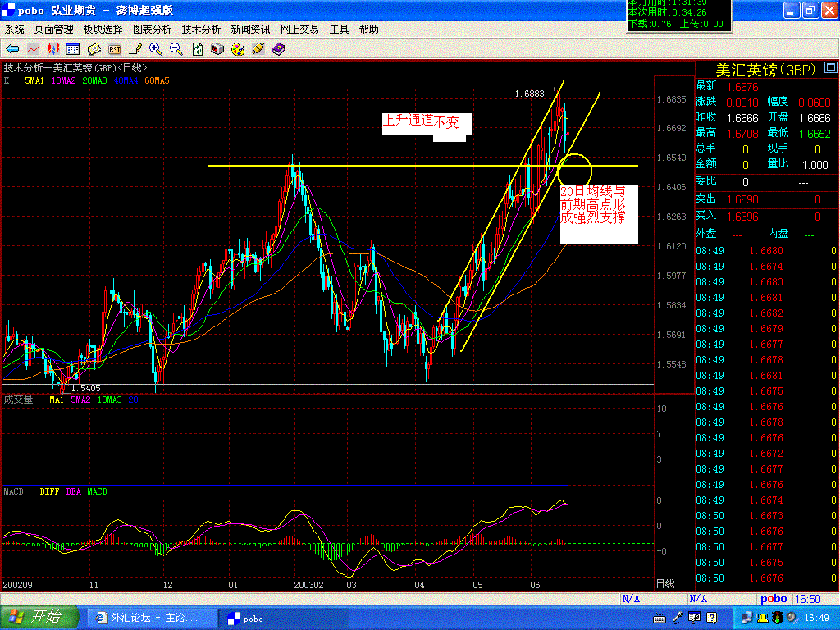Click the 1.6883 high price marker
The width and height of the screenshot is (840, 630).
[529, 94]
